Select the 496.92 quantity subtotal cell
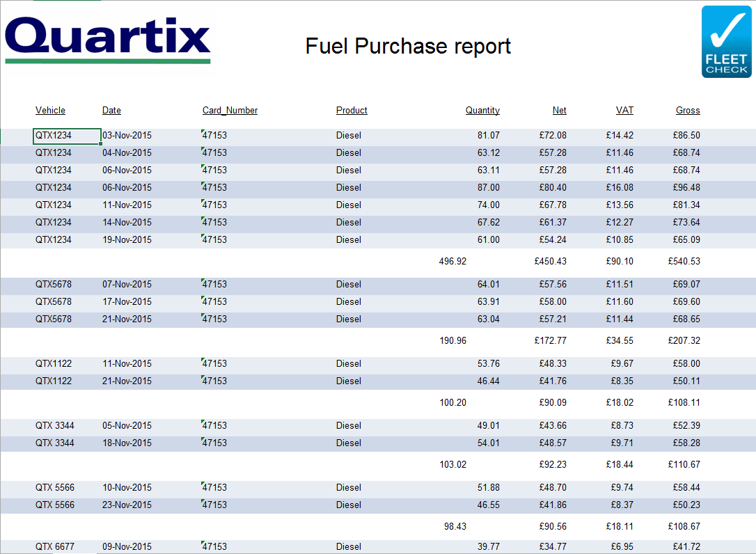This screenshot has height=554, width=756. [x=454, y=261]
